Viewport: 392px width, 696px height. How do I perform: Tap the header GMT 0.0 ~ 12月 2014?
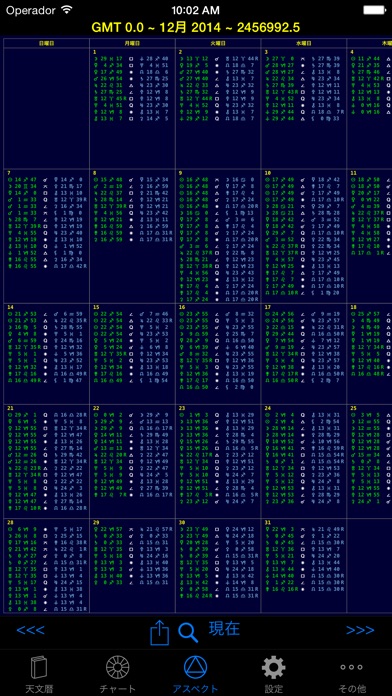(195, 28)
